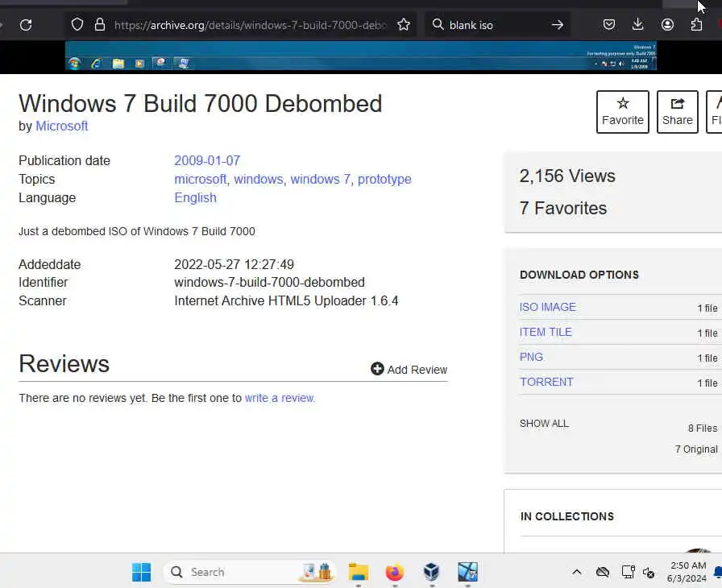Click the '2,156 Views' statistic
The height and width of the screenshot is (588, 722).
point(567,176)
